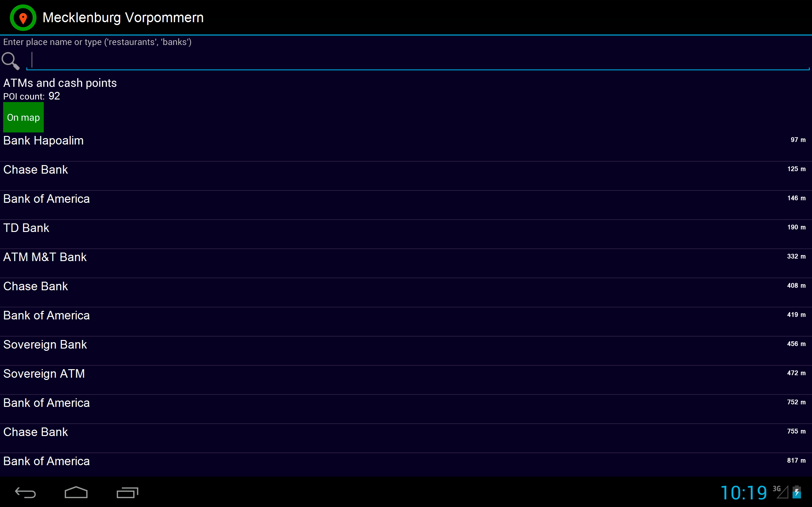812x507 pixels.
Task: Open the recent apps icon
Action: (x=127, y=492)
